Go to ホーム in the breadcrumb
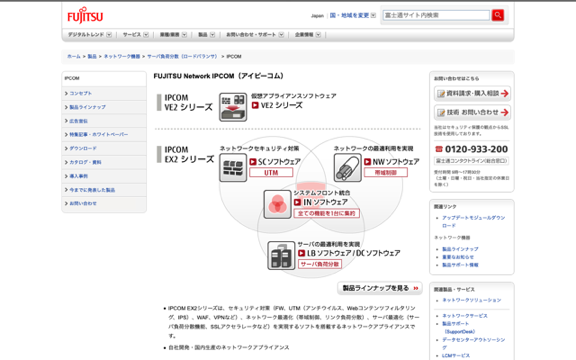Screen dimensions: 576x360 coord(74,56)
